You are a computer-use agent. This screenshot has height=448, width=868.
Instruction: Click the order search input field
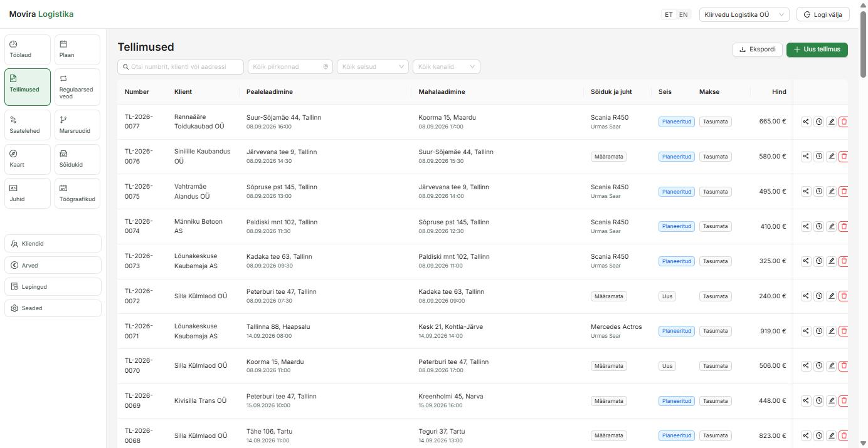point(181,66)
